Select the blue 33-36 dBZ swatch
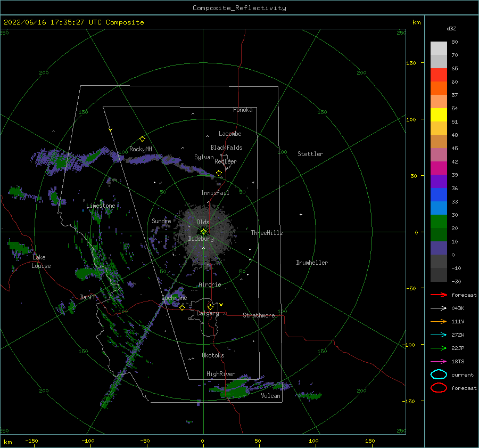Image resolution: width=479 pixels, height=448 pixels. [439, 194]
